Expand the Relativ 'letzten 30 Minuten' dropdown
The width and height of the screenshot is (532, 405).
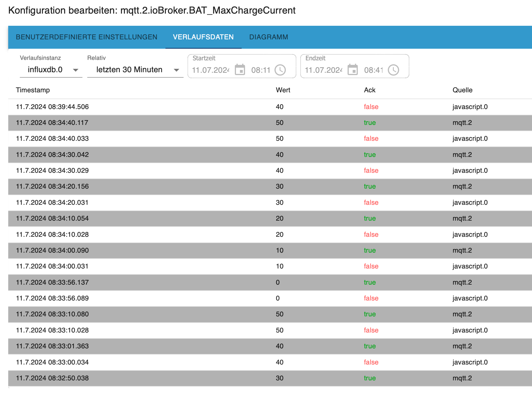point(135,70)
